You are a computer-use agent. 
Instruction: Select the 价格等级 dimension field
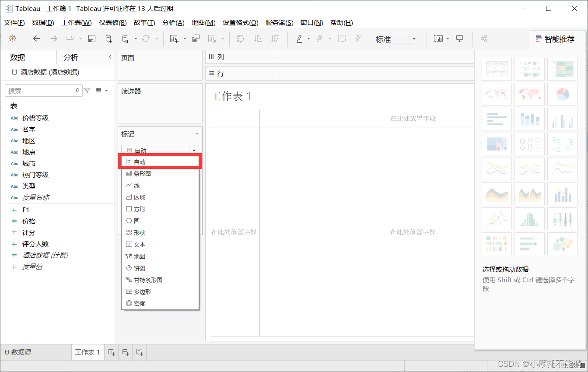click(35, 118)
